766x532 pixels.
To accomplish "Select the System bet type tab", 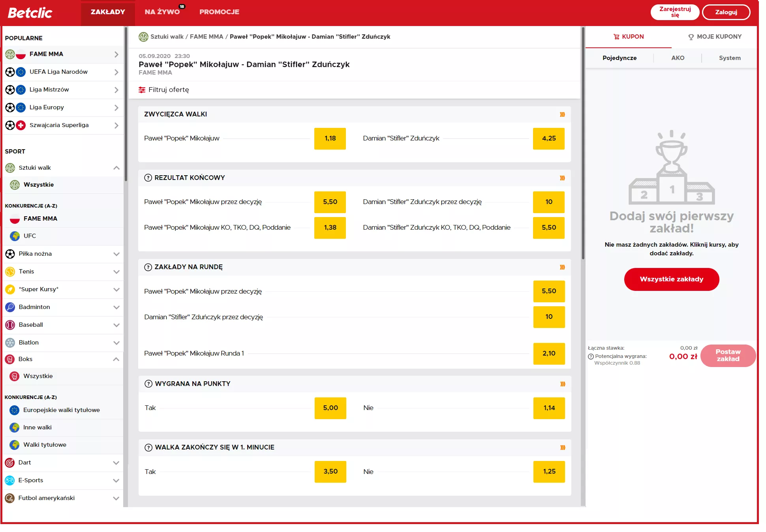I will click(730, 58).
